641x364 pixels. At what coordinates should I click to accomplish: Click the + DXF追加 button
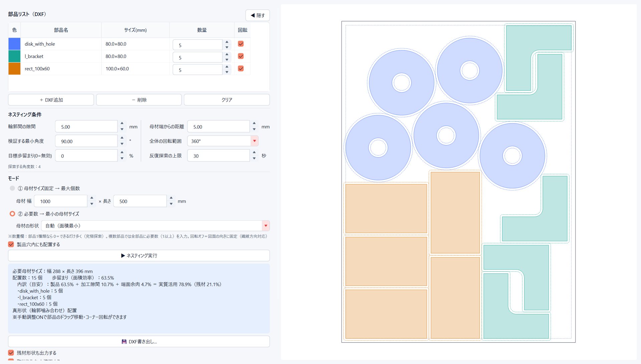(x=51, y=100)
